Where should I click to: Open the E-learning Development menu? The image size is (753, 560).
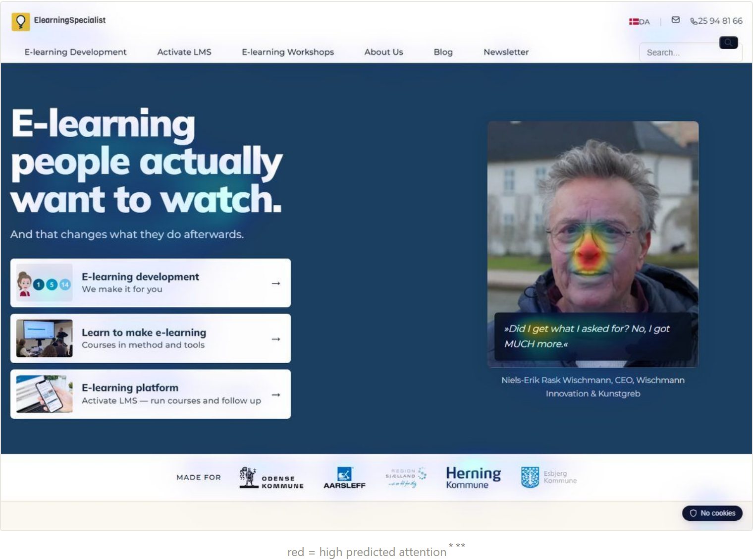click(x=75, y=52)
